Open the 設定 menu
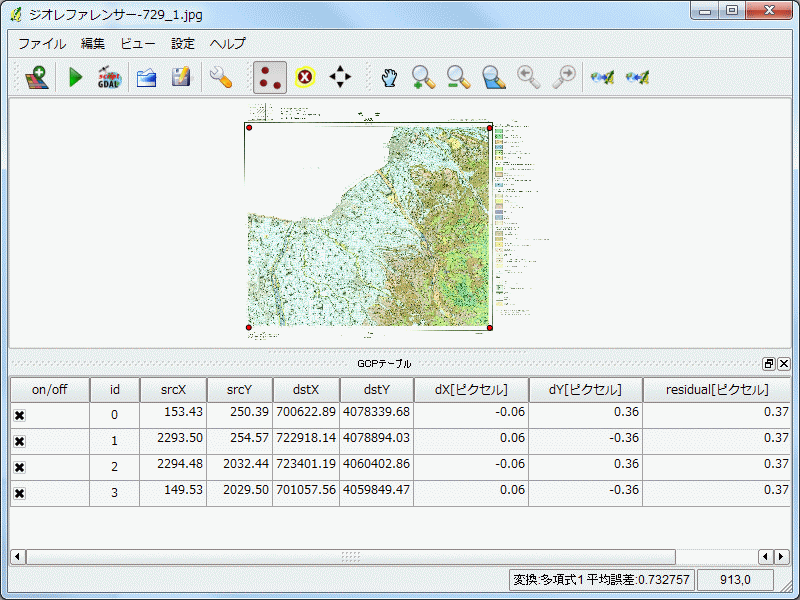Screen dimensions: 800x600 click(183, 44)
